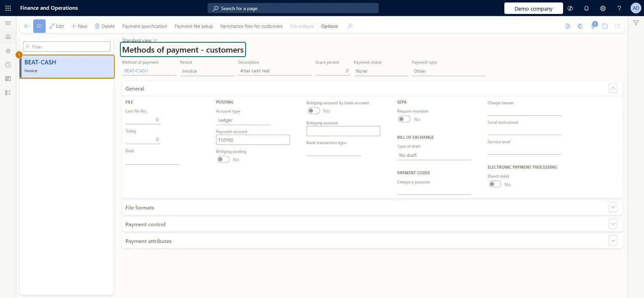Click the Edit button
The width and height of the screenshot is (644, 298).
point(57,26)
